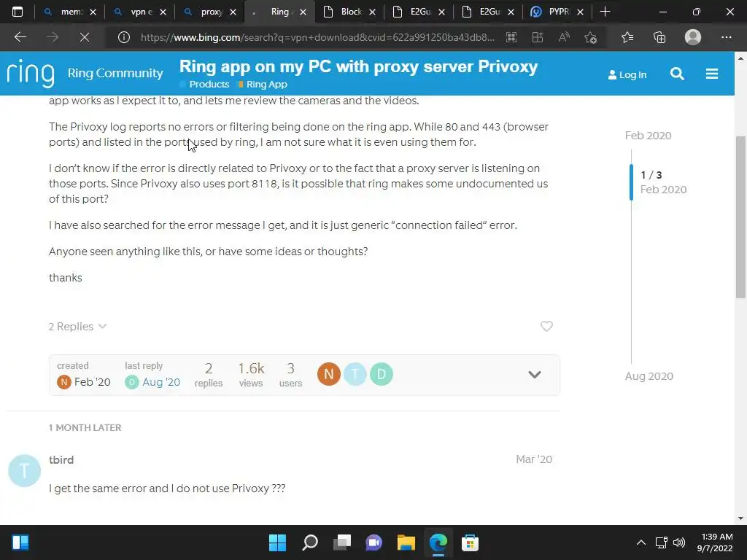Close the 'proxy' tab
This screenshot has width=747, height=560.
(x=233, y=12)
